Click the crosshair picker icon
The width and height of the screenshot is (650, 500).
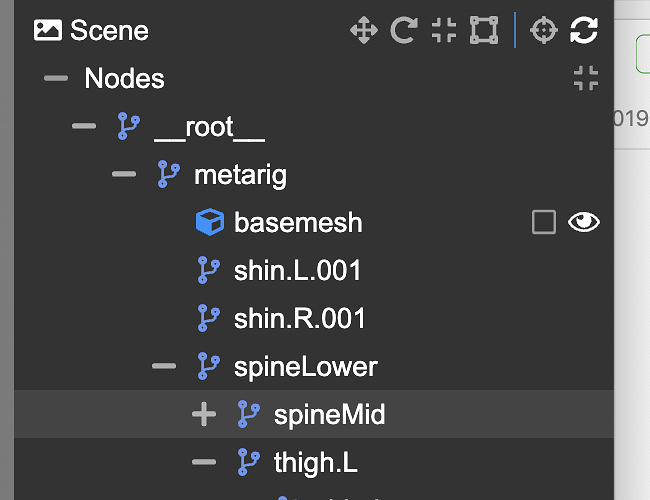pyautogui.click(x=543, y=30)
